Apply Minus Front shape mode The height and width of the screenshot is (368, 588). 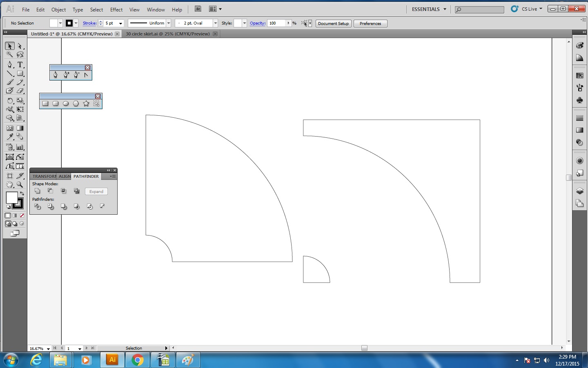tap(50, 191)
